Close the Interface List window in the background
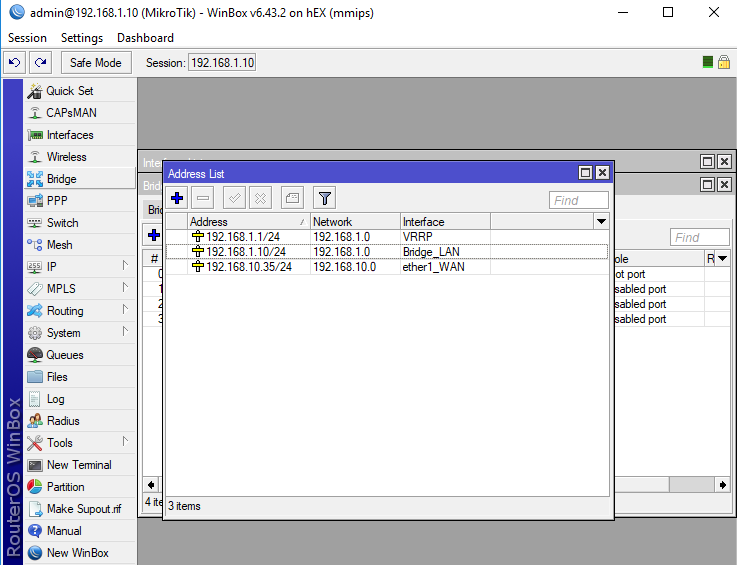 (x=724, y=162)
